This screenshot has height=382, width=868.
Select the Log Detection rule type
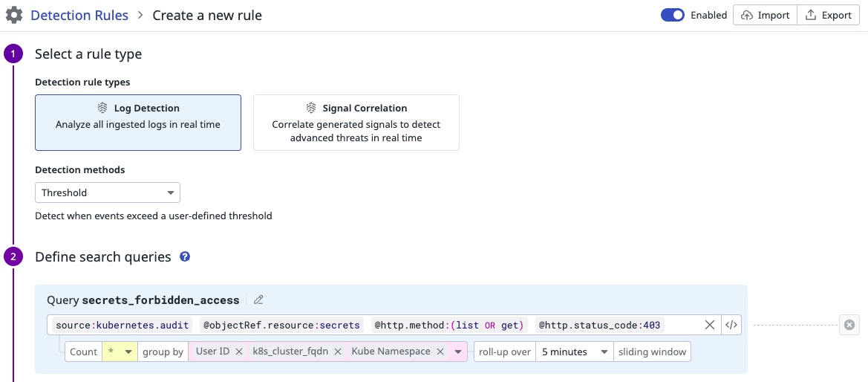click(138, 123)
